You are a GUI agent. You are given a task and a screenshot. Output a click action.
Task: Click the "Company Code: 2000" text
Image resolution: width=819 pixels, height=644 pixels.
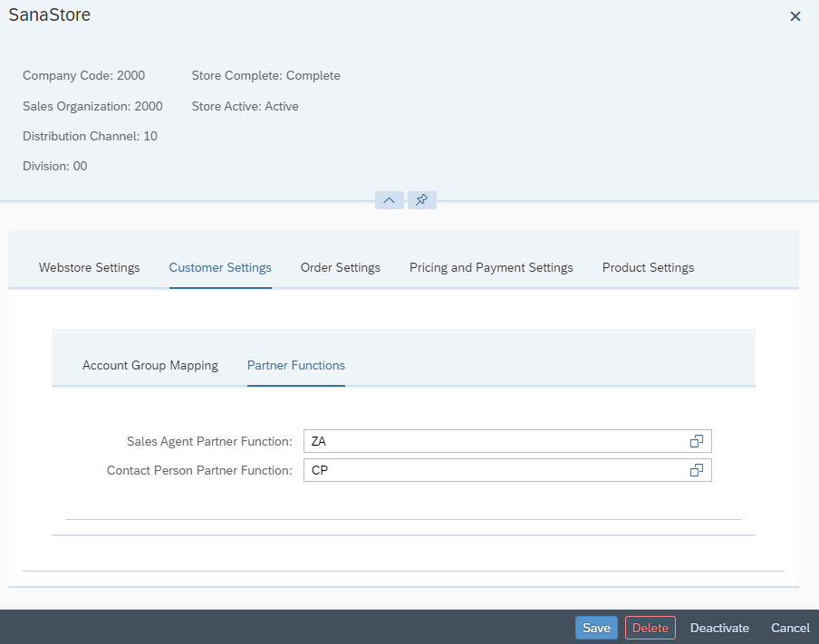[83, 76]
